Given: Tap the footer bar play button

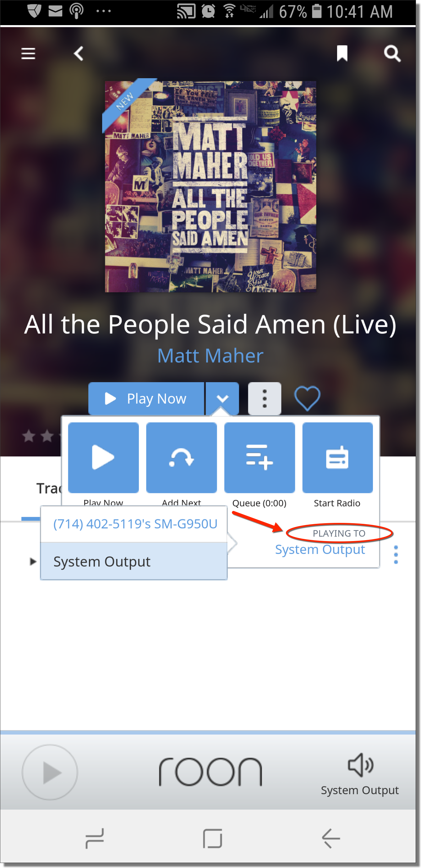Looking at the screenshot, I should pos(50,772).
